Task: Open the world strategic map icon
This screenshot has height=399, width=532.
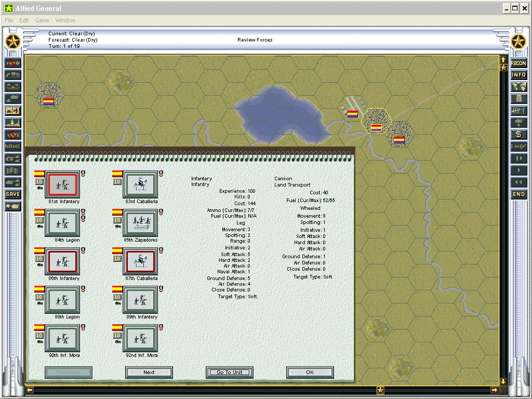Action: click(x=518, y=87)
